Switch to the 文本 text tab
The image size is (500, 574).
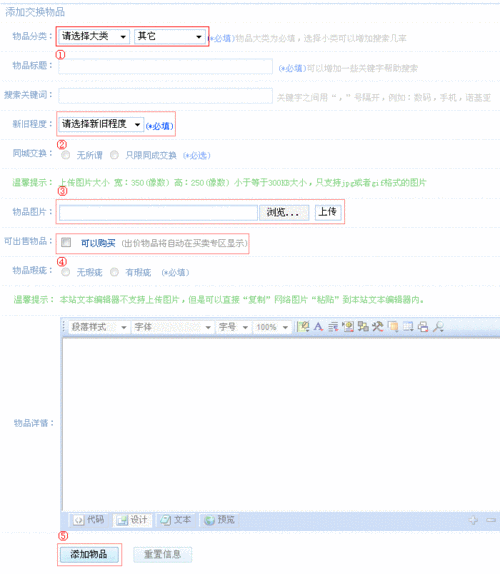[x=176, y=520]
